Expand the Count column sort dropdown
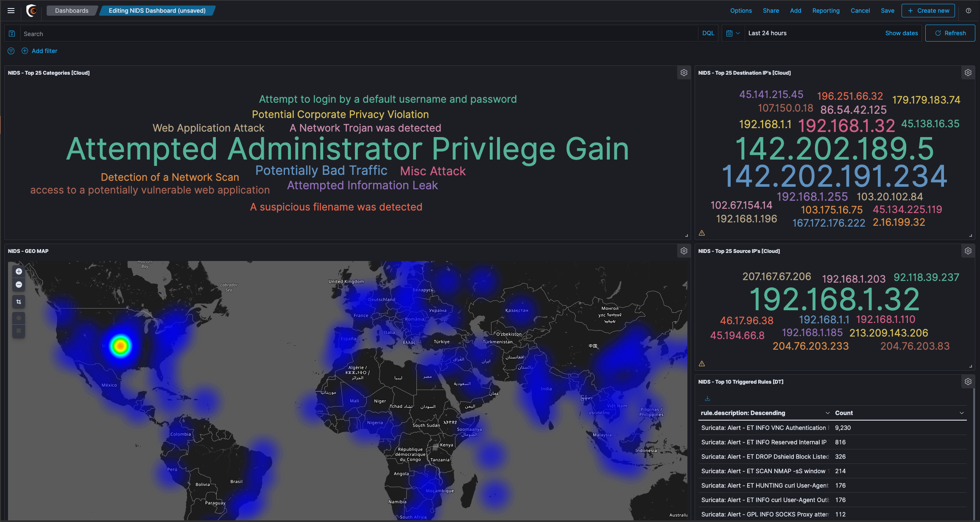Image resolution: width=980 pixels, height=522 pixels. [962, 413]
